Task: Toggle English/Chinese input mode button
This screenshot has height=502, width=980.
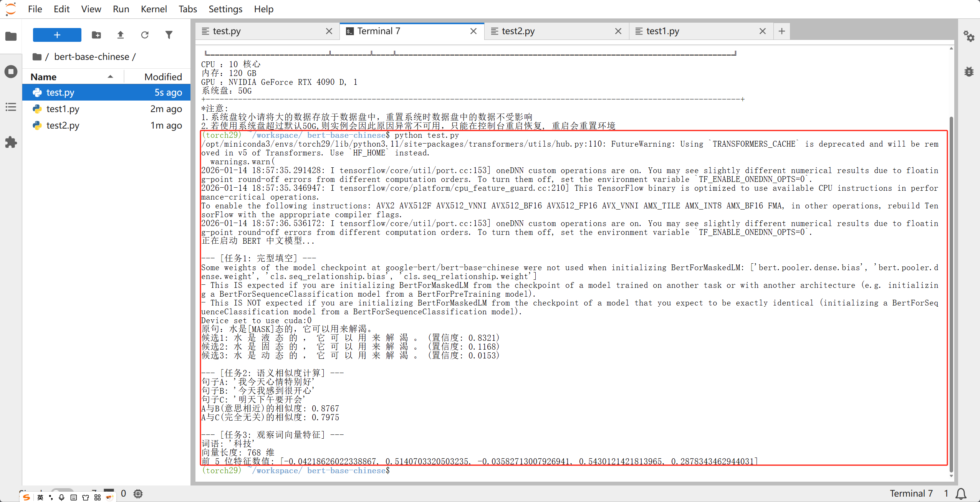Action: pos(40,497)
